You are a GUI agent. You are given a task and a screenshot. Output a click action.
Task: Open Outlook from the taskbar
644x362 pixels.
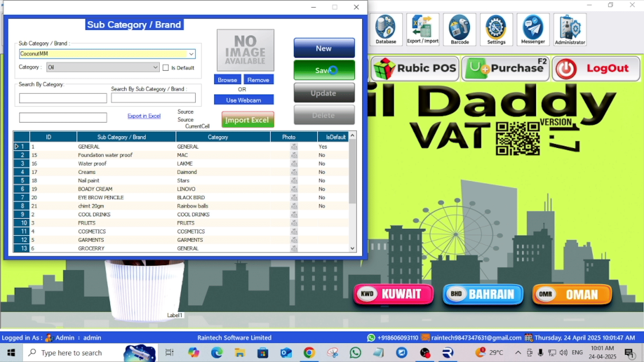tap(286, 353)
